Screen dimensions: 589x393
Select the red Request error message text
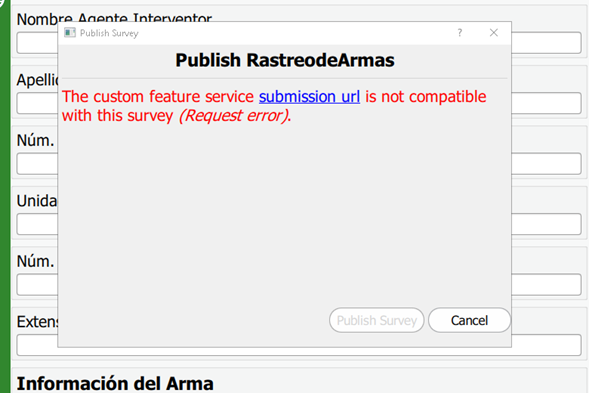click(235, 116)
